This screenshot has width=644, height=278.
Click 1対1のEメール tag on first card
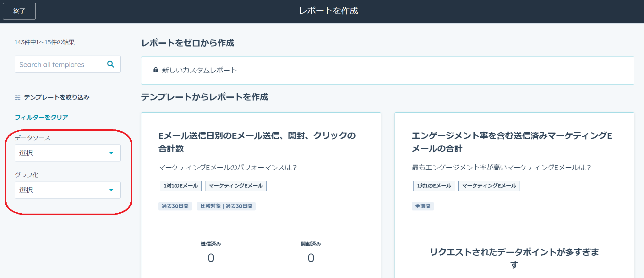[x=181, y=186]
